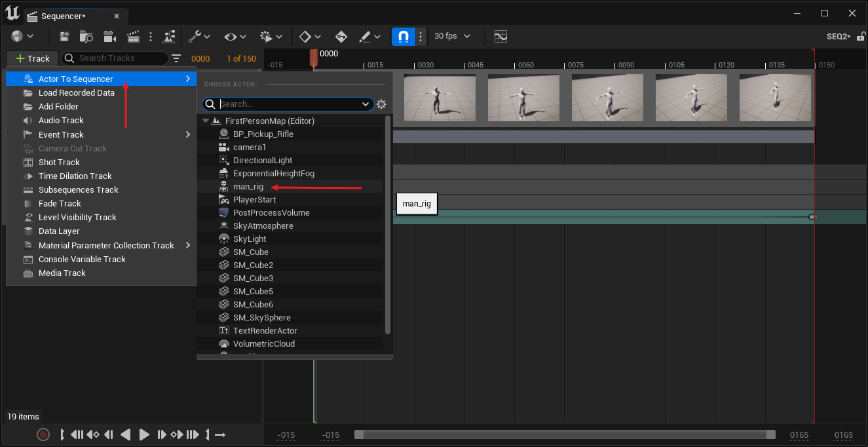Viewport: 868px width, 447px height.
Task: Click the timeline range scrollbar at bottom
Action: click(x=564, y=435)
